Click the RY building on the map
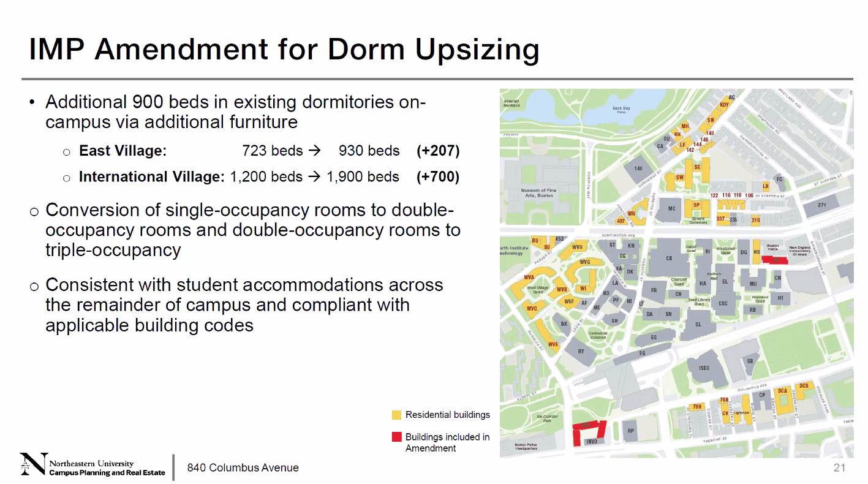Image resolution: width=868 pixels, height=484 pixels. click(x=581, y=352)
